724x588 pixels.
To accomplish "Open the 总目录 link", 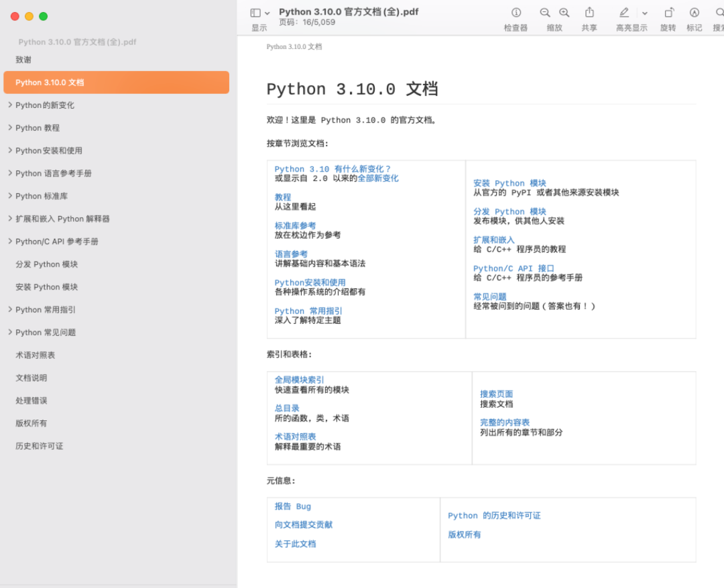I will [x=287, y=408].
